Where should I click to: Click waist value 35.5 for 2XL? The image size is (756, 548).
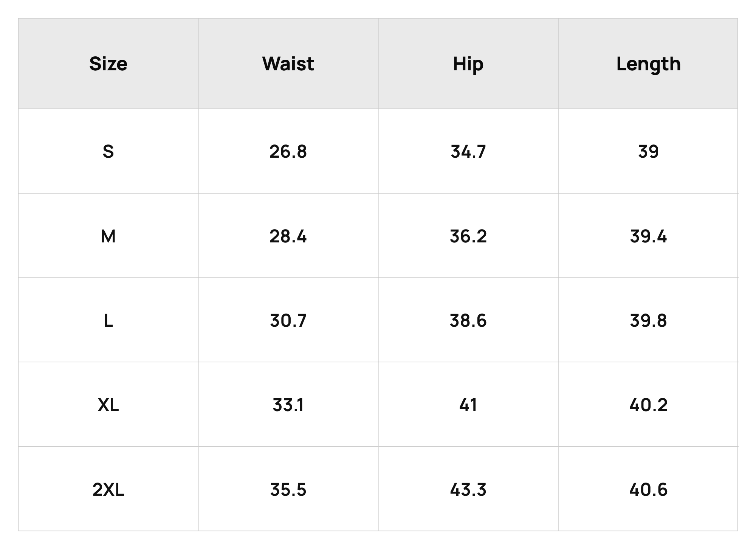click(288, 489)
